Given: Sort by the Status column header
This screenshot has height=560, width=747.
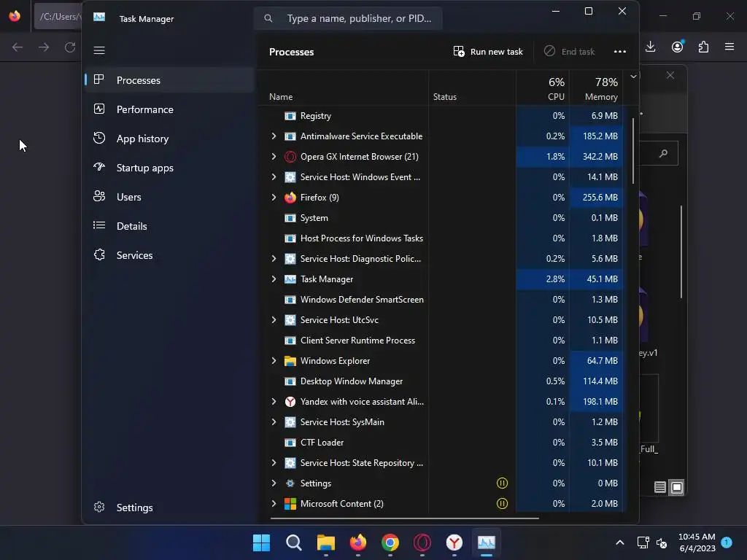Looking at the screenshot, I should pos(444,97).
